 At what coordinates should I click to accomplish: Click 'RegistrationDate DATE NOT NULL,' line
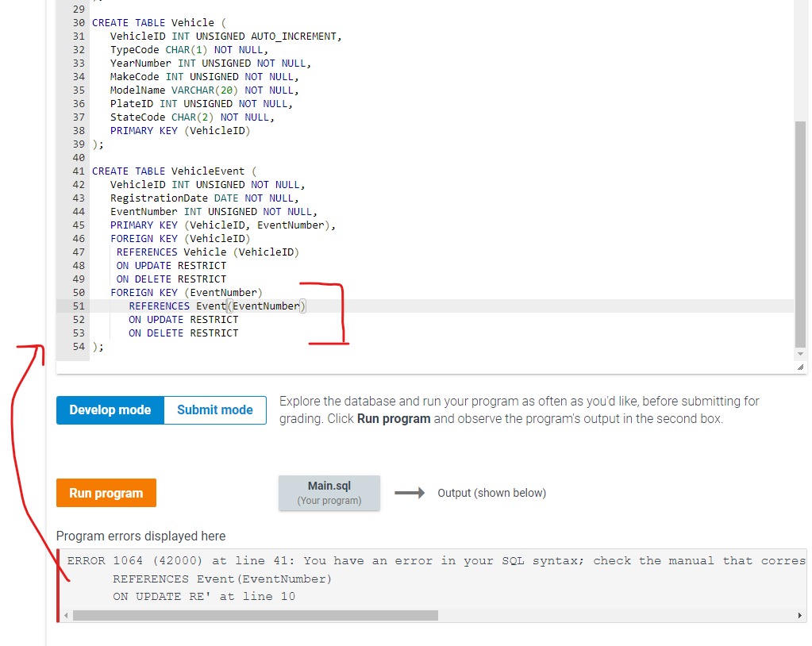205,198
